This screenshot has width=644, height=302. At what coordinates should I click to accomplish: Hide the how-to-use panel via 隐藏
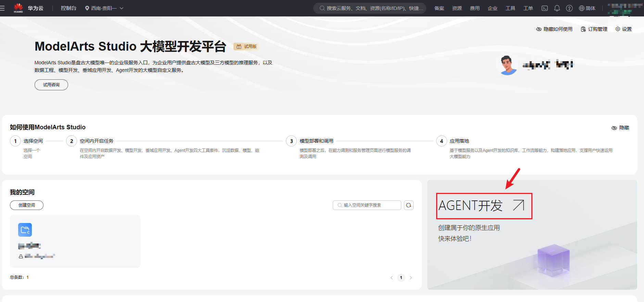point(620,128)
